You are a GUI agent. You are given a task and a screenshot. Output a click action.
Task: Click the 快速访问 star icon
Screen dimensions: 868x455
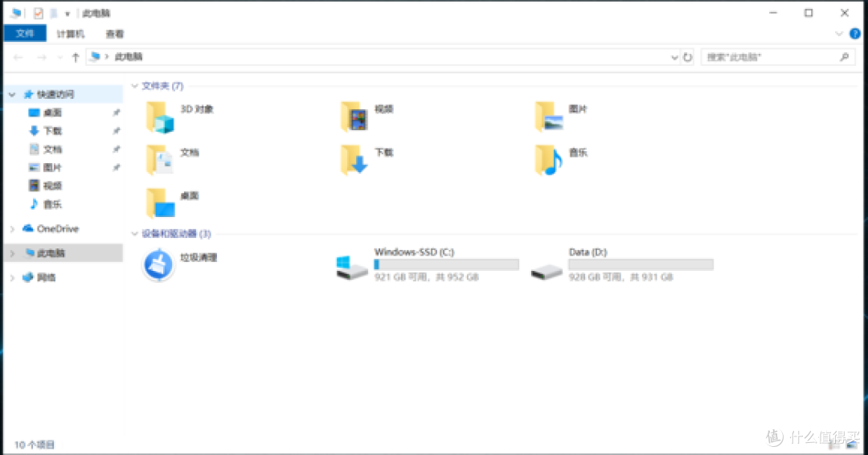[x=28, y=95]
